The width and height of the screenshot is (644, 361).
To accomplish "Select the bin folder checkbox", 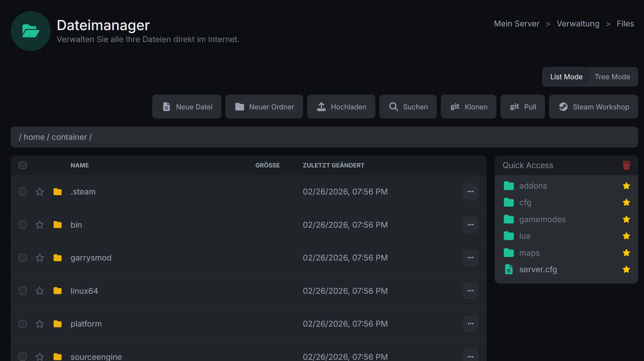I will [x=23, y=225].
